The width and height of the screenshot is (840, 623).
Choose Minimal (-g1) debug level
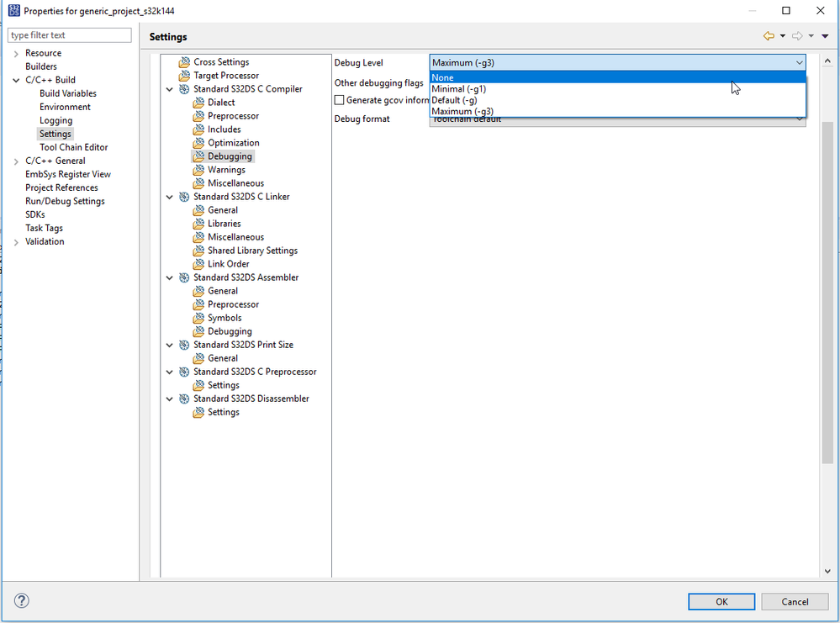[x=618, y=89]
